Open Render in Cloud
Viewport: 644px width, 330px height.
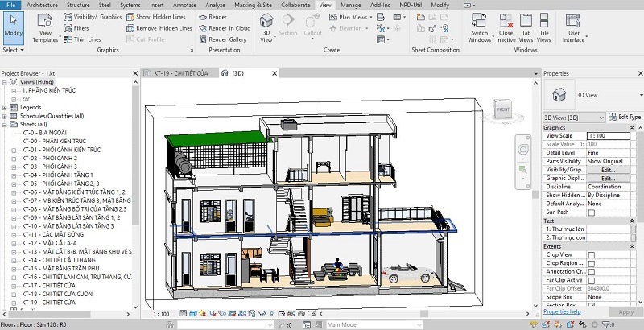225,28
